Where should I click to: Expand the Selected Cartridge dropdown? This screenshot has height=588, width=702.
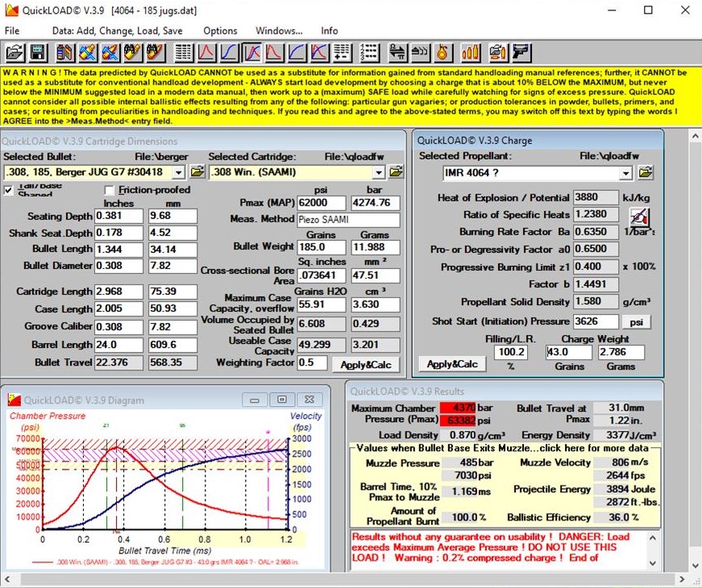pos(379,172)
